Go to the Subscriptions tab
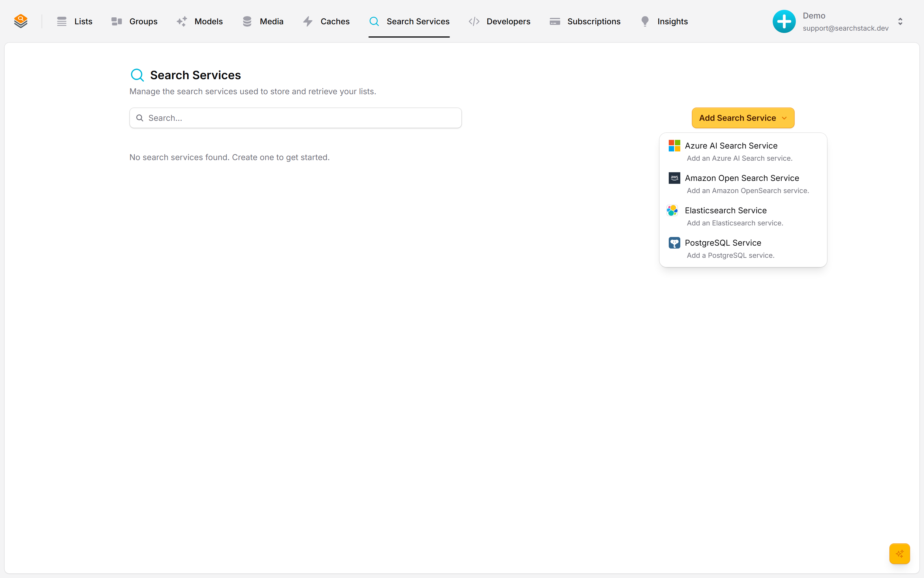The height and width of the screenshot is (578, 924). coord(584,21)
